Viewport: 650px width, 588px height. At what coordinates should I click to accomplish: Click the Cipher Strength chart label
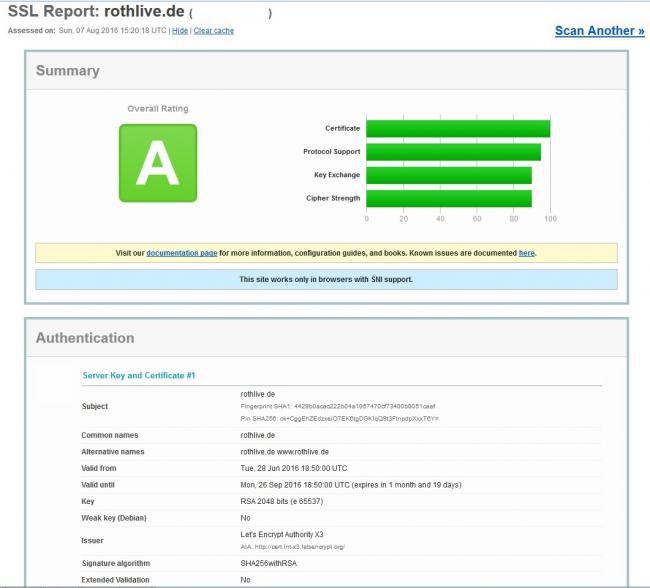coord(333,198)
